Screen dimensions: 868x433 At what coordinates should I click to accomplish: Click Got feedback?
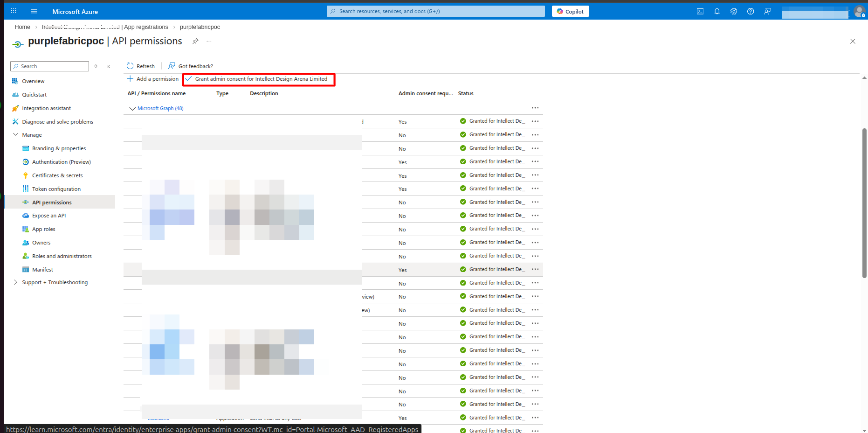pyautogui.click(x=191, y=66)
